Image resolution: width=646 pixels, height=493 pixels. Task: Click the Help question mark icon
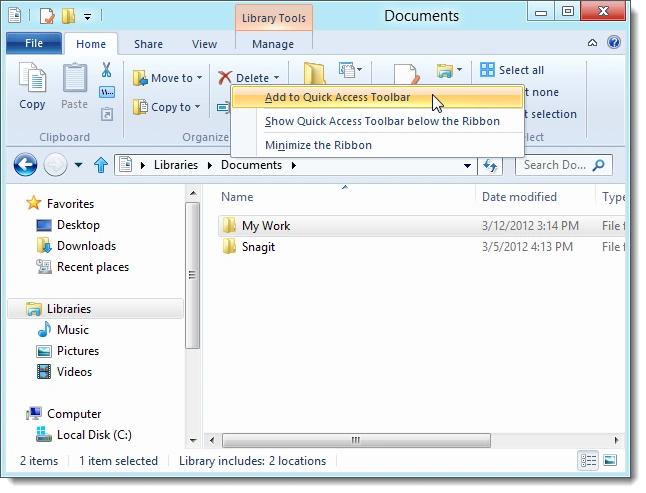613,42
